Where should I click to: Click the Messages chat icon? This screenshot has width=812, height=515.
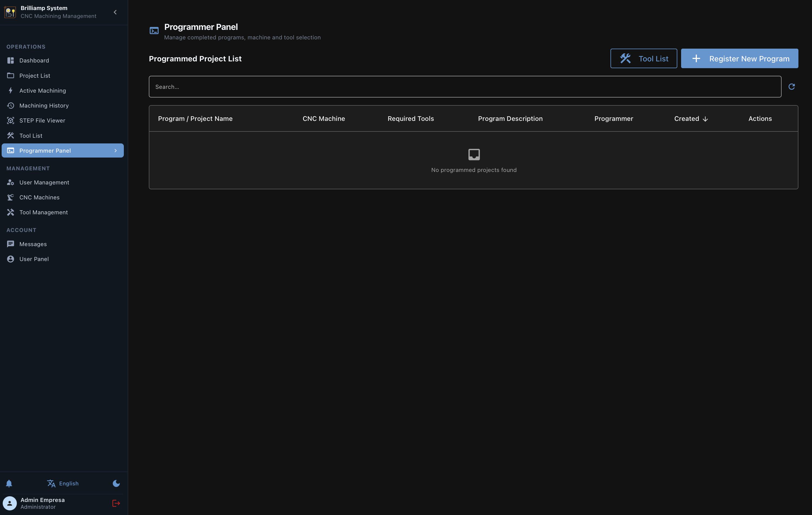click(x=10, y=244)
